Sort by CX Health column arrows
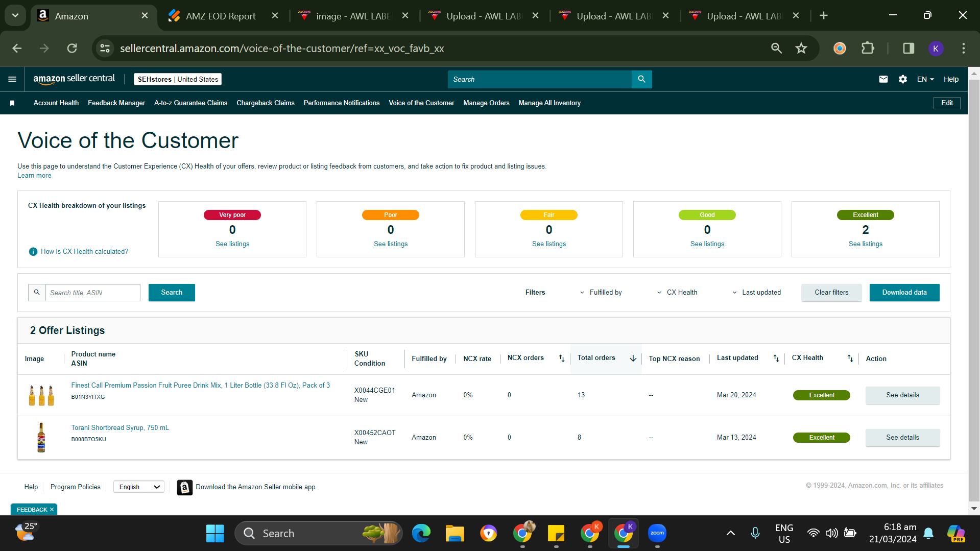 [x=850, y=358]
